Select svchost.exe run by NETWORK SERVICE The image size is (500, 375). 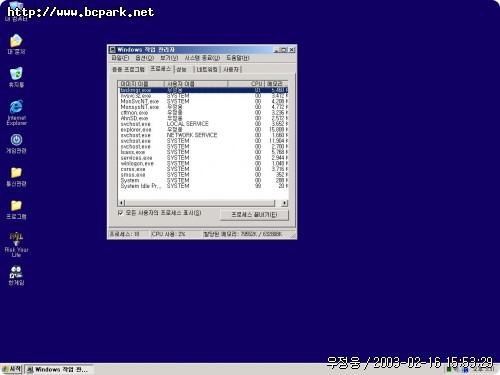click(x=203, y=135)
